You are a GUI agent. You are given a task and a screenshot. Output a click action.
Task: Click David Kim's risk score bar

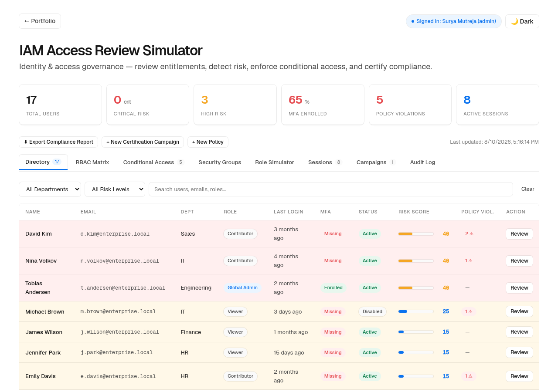416,234
